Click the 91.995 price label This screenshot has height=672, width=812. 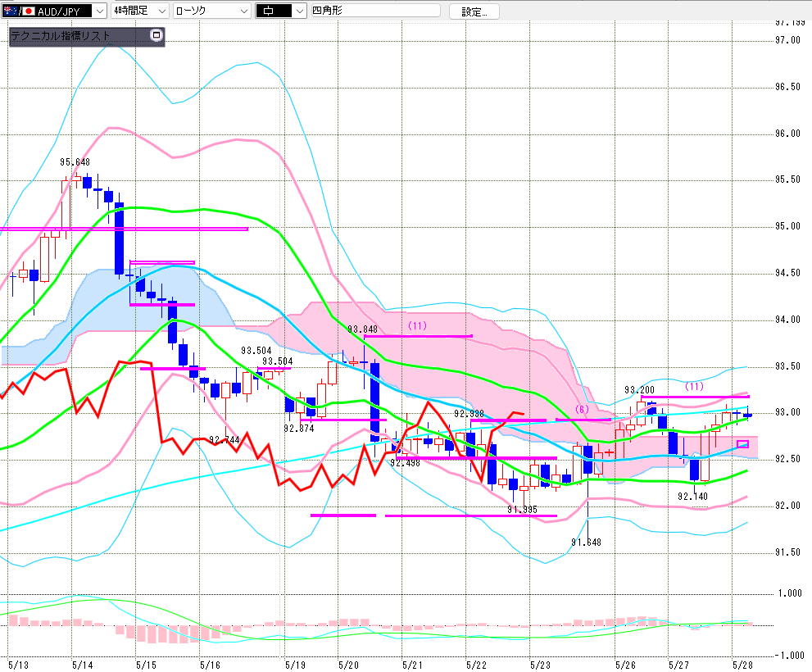522,510
